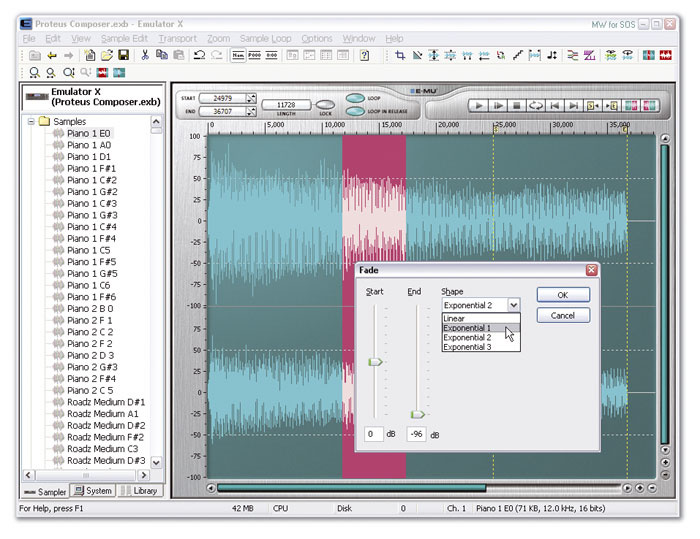Toggle the Loop oval button

pos(356,98)
